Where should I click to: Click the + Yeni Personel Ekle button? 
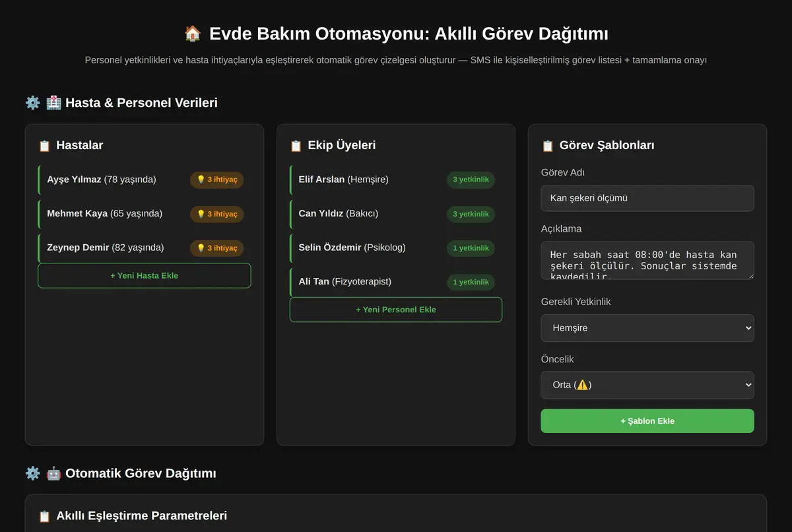coord(396,310)
